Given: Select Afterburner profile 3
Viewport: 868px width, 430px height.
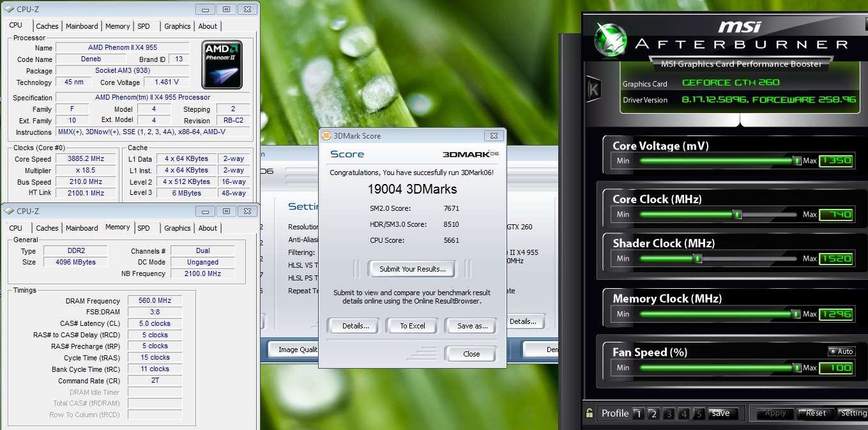Looking at the screenshot, I should (669, 414).
